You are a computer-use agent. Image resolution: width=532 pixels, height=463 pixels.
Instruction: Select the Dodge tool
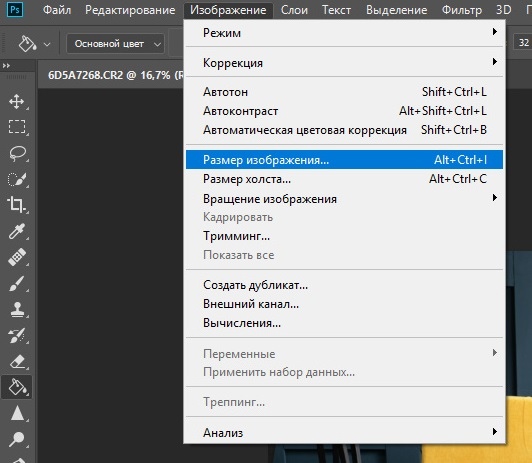pyautogui.click(x=16, y=439)
